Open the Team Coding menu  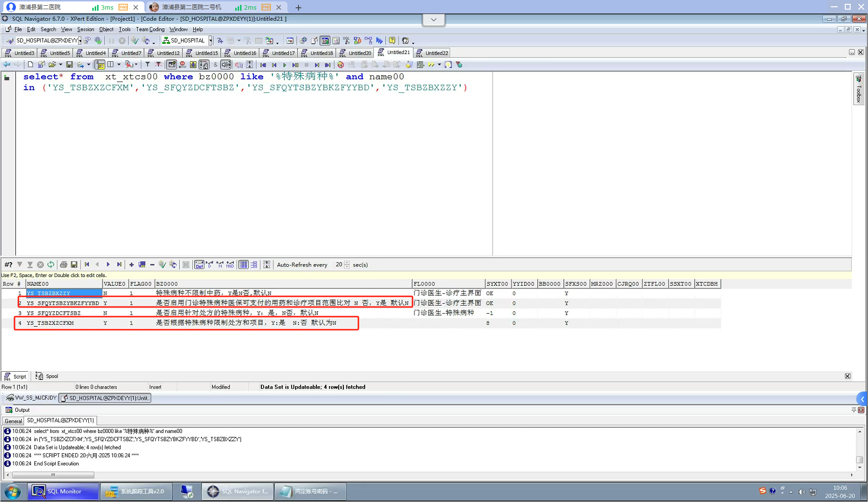click(150, 29)
